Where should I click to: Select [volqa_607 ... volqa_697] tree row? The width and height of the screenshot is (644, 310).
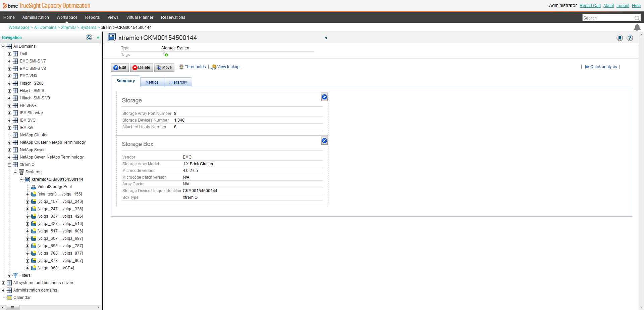[60, 238]
